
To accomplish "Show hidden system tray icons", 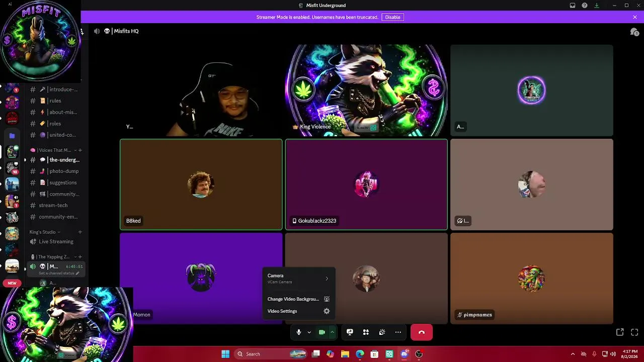I will [x=573, y=354].
